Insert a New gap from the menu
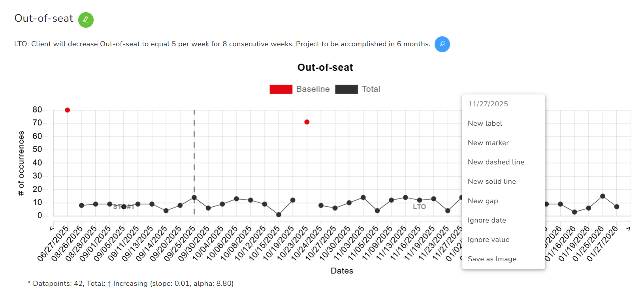Viewport: 644px width, 302px height. coord(482,201)
